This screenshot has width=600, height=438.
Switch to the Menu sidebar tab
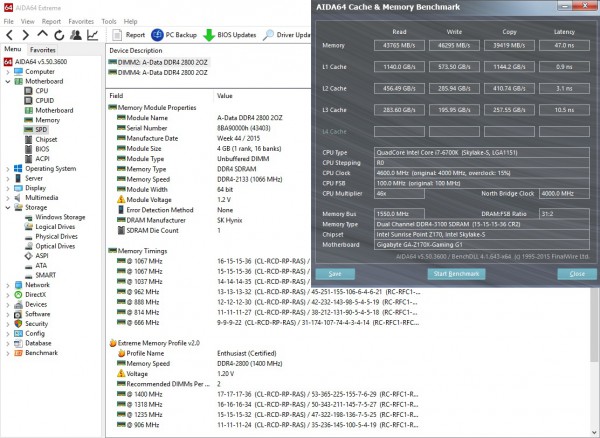tap(13, 49)
